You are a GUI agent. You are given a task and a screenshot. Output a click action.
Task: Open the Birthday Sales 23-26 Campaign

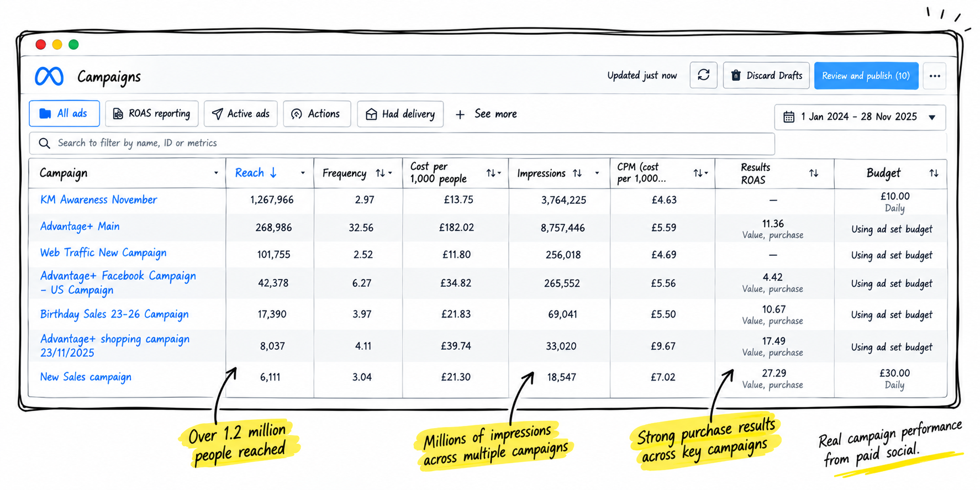click(x=114, y=314)
